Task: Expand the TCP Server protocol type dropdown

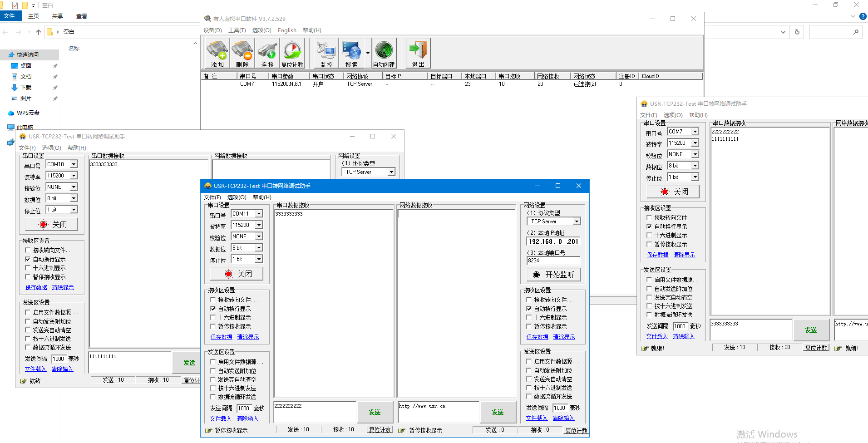Action: 576,221
